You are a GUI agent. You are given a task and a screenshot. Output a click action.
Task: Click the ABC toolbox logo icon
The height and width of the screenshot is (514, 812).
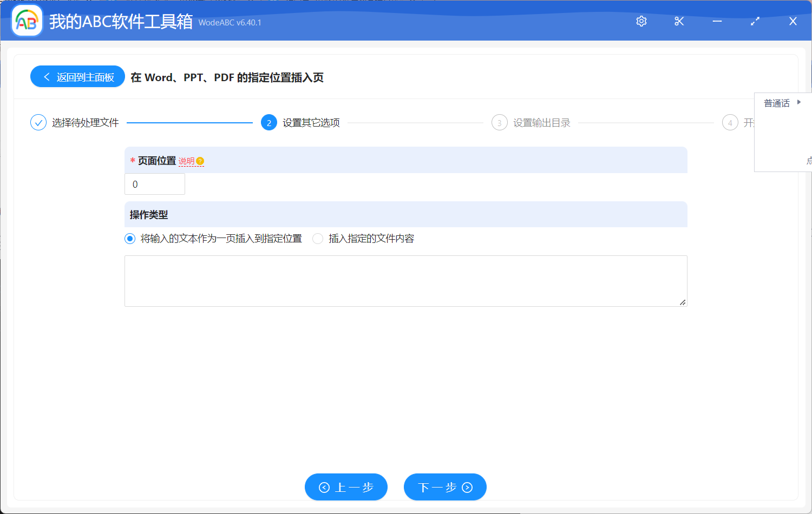tap(27, 21)
